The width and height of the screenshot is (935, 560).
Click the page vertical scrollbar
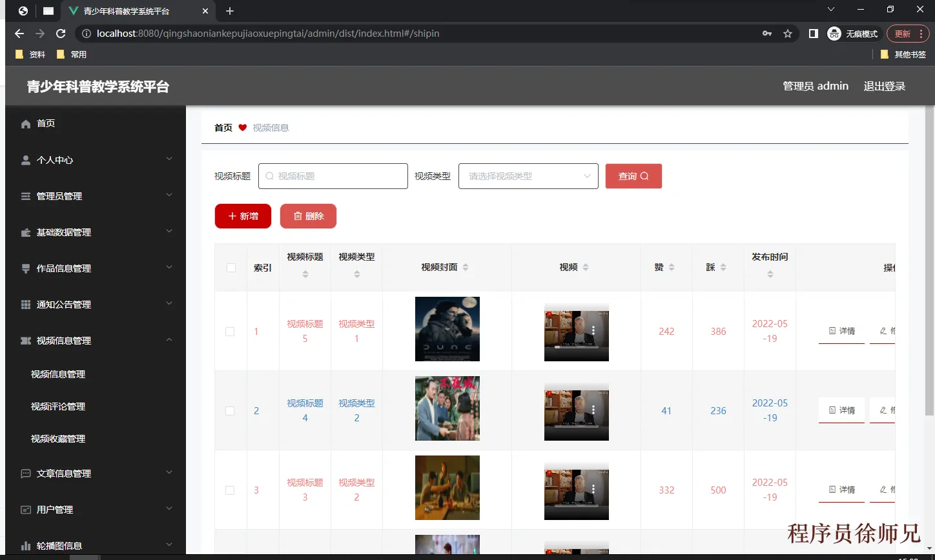[x=930, y=261]
